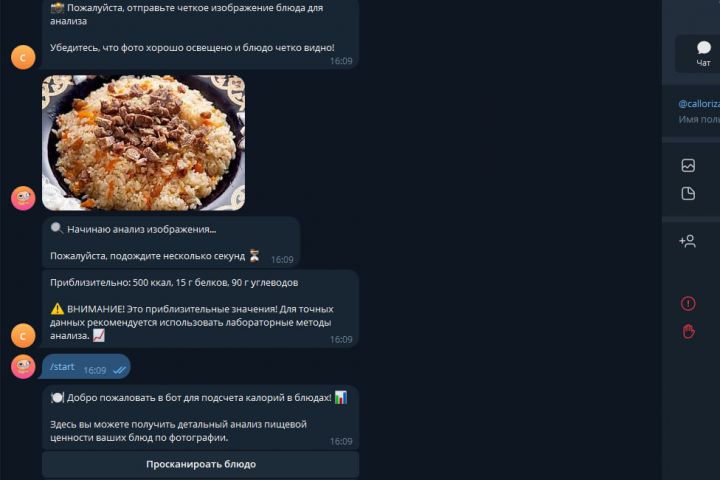Click the pink avatar beside /start message

tap(23, 367)
